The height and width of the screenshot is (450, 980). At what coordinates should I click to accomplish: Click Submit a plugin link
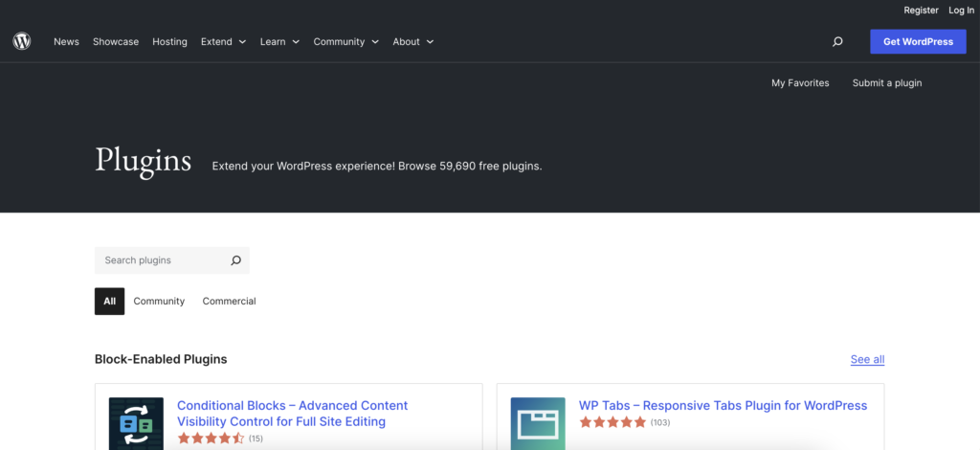pyautogui.click(x=887, y=82)
